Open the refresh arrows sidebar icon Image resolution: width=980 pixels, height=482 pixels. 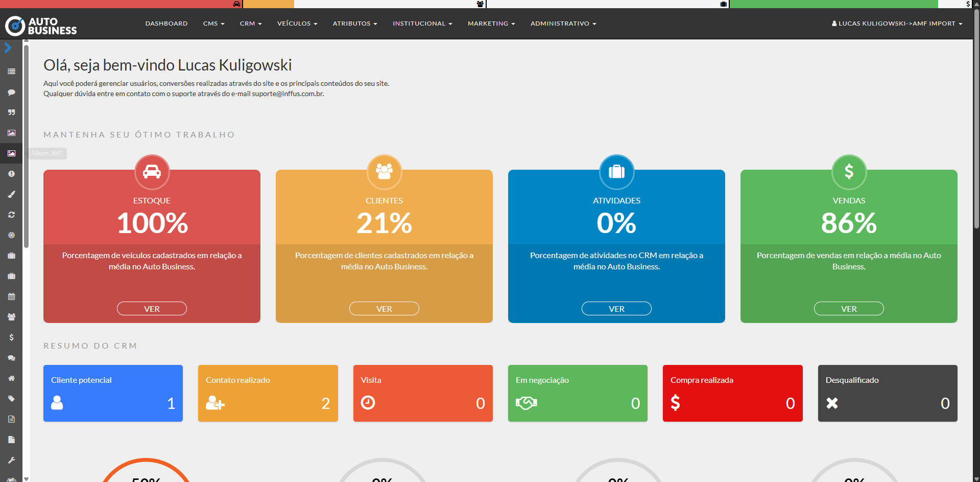(11, 215)
